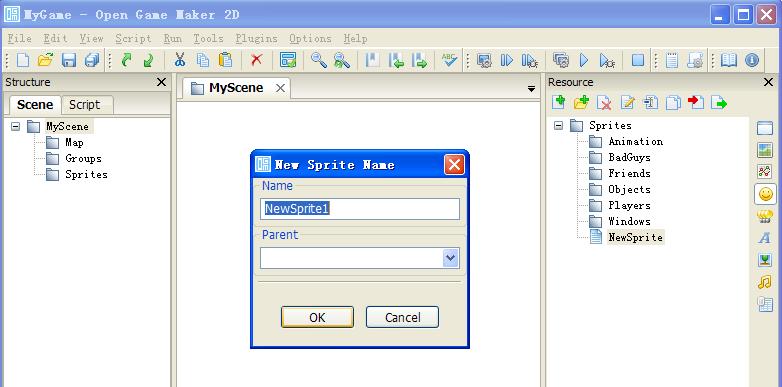Close the Structure panel
The width and height of the screenshot is (782, 387).
point(162,82)
